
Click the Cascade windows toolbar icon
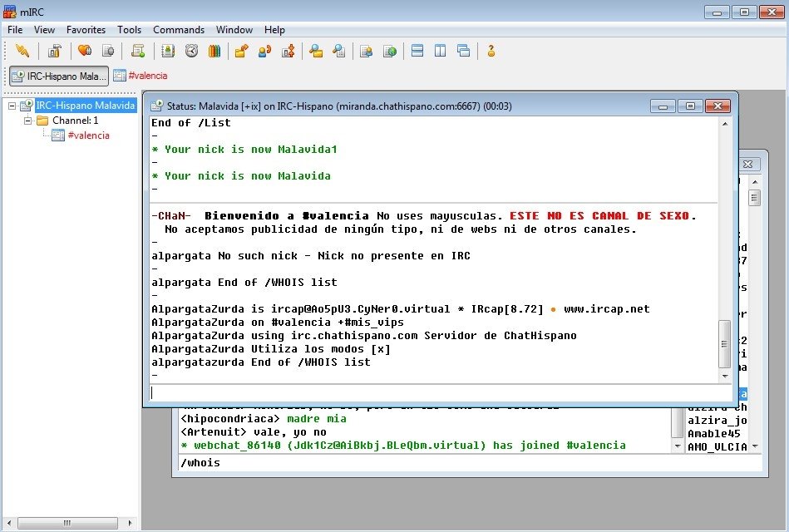pos(463,51)
